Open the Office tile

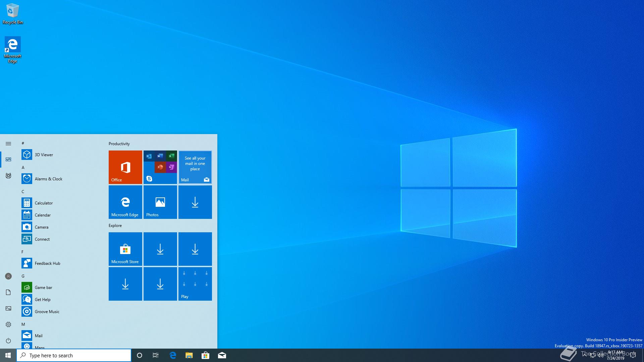pos(125,167)
